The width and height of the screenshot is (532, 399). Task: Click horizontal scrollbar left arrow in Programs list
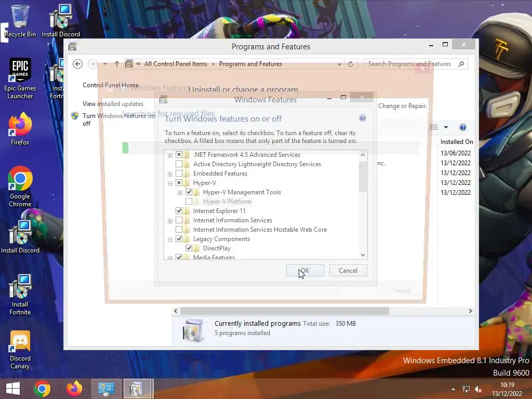tap(176, 311)
